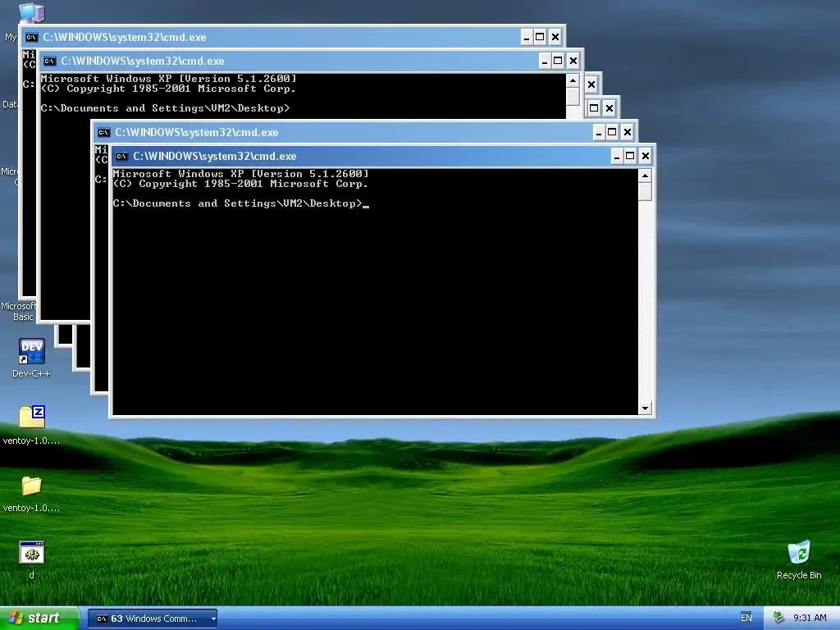Open the system menu icon of the frontmost cmd.exe window
The image size is (840, 630).
pyautogui.click(x=121, y=157)
